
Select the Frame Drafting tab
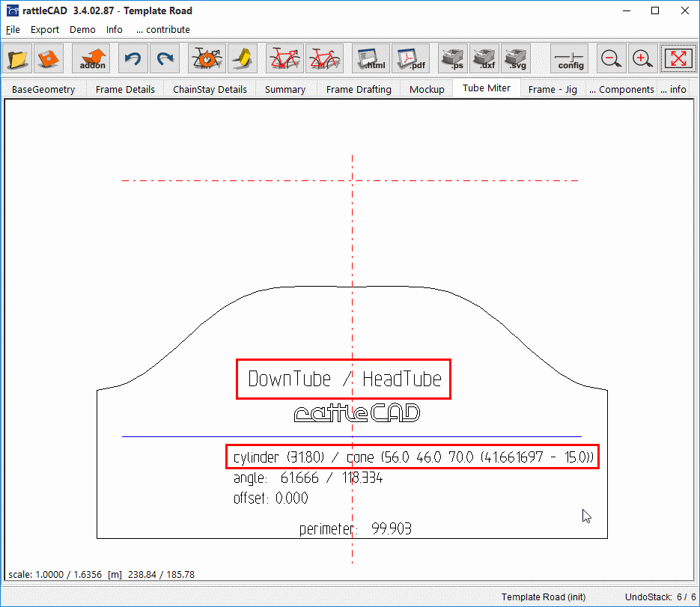point(359,89)
